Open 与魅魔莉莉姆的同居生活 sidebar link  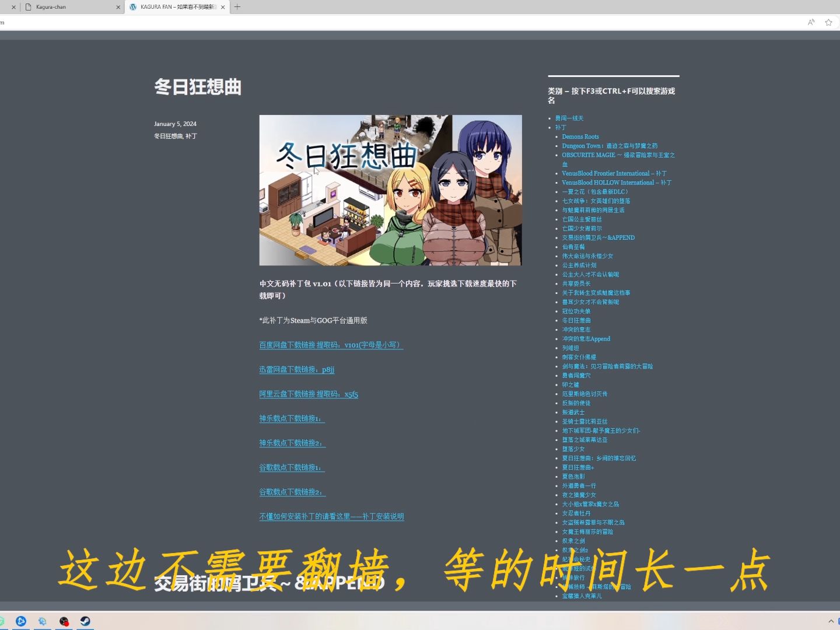click(593, 210)
